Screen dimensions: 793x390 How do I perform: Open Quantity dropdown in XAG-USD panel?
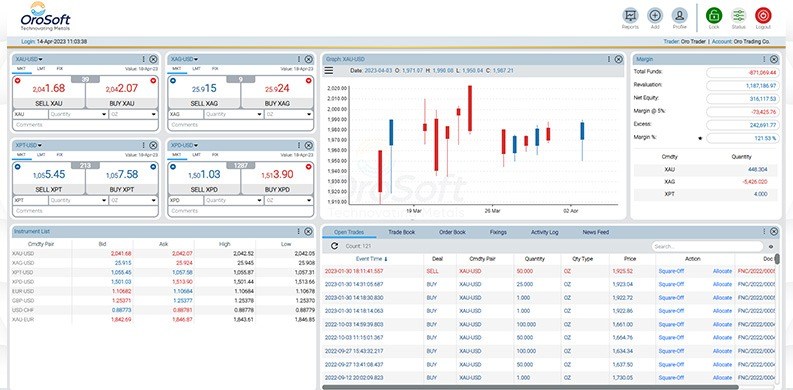point(233,114)
